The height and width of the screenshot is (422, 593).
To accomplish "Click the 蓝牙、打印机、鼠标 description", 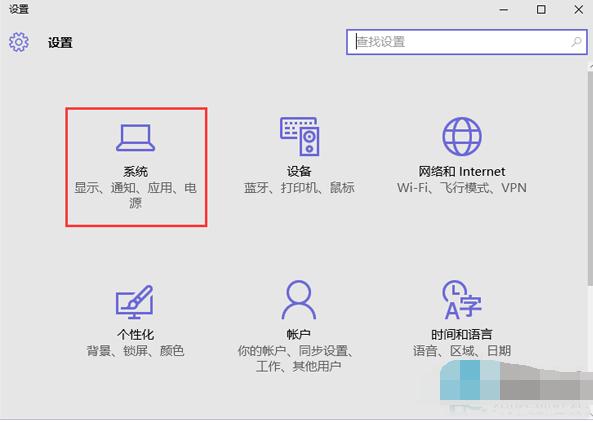I will (x=299, y=188).
